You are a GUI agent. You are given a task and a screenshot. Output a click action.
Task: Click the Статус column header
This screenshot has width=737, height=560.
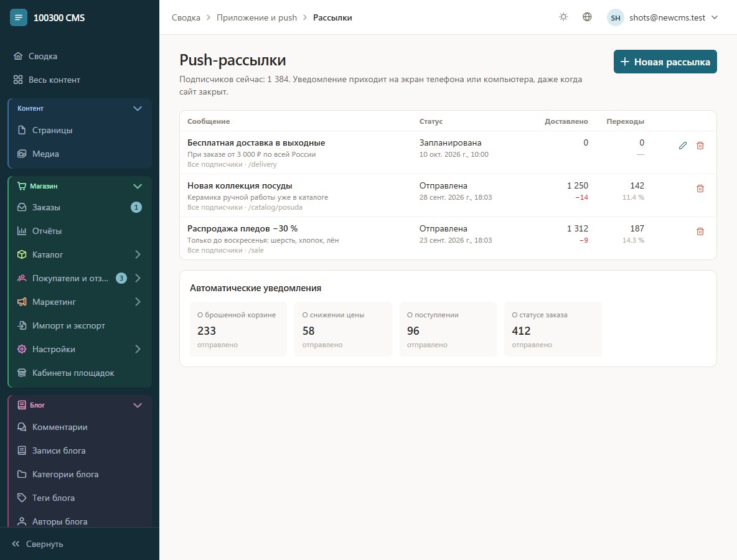(x=431, y=121)
